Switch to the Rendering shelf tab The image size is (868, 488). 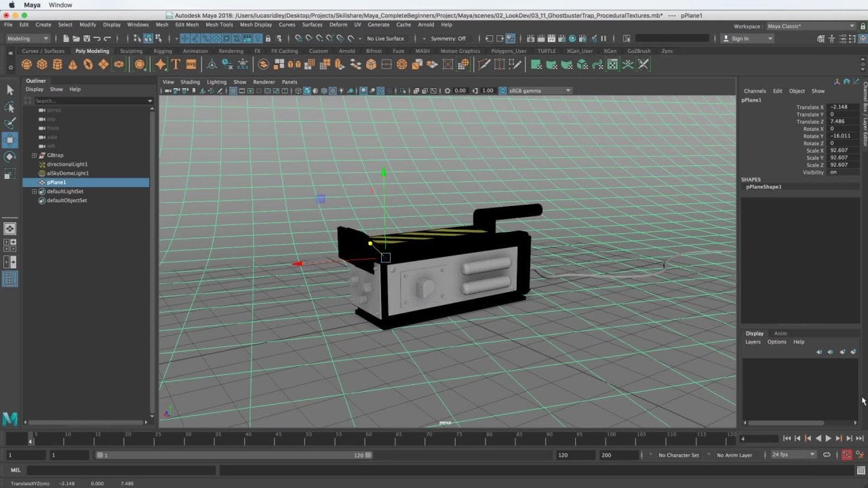click(x=231, y=51)
